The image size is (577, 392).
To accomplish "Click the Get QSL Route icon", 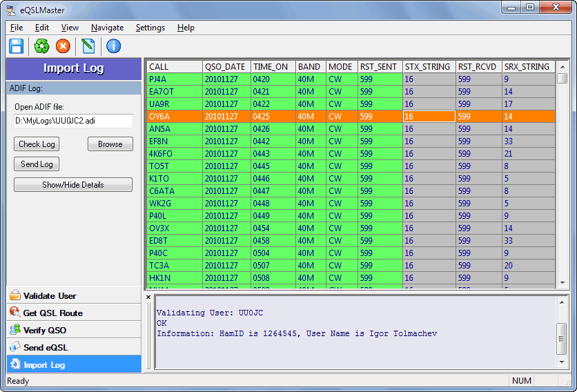I will [x=15, y=312].
